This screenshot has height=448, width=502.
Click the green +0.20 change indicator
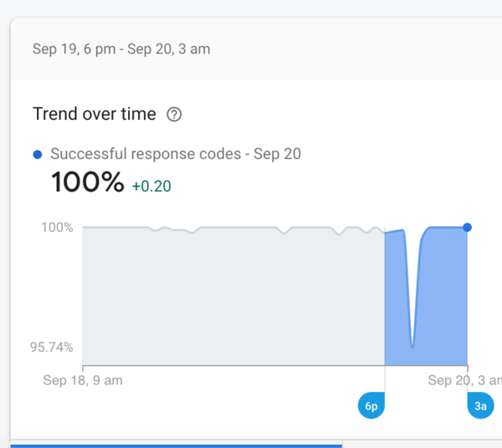(x=151, y=186)
